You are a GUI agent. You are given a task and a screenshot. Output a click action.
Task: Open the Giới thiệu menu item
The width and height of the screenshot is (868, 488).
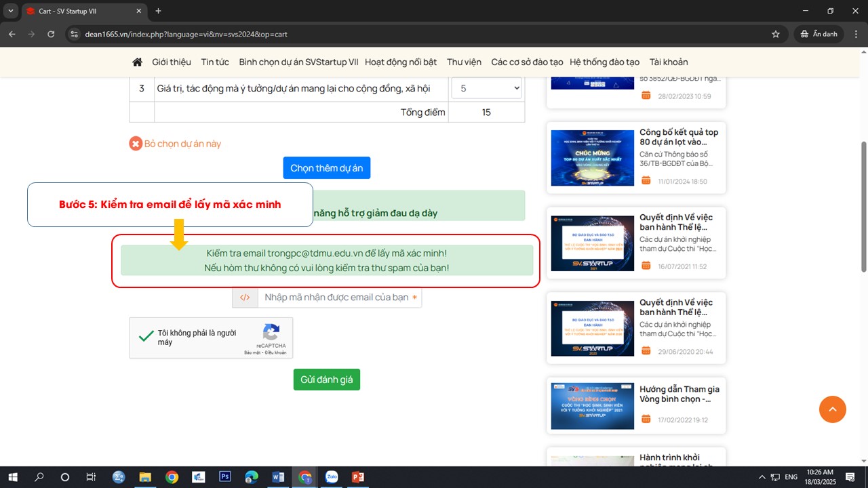(172, 62)
